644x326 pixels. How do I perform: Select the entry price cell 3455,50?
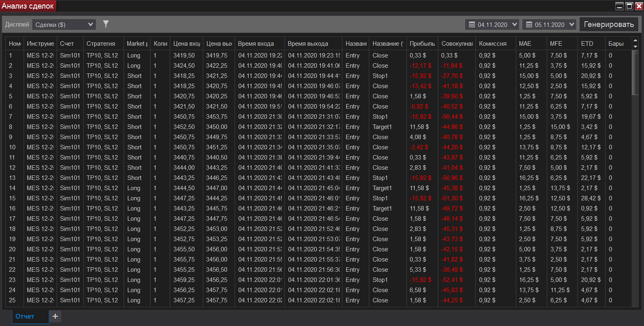[x=184, y=249]
